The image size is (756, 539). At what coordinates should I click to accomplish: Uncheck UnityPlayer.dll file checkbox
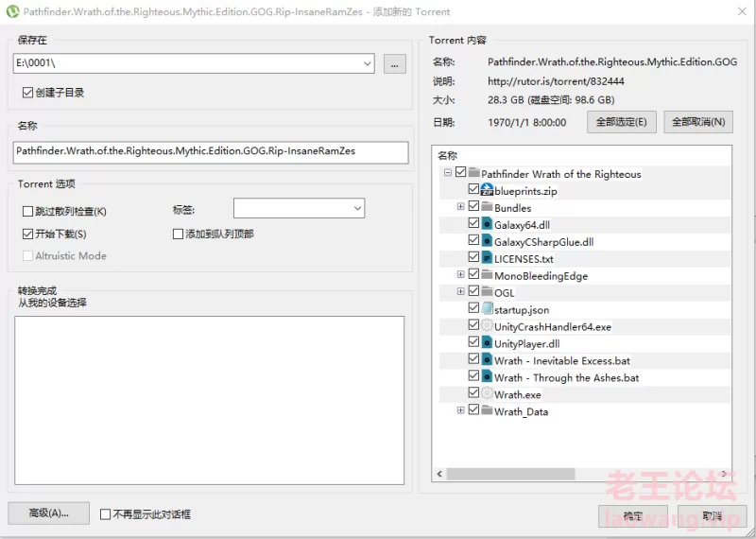pyautogui.click(x=473, y=342)
